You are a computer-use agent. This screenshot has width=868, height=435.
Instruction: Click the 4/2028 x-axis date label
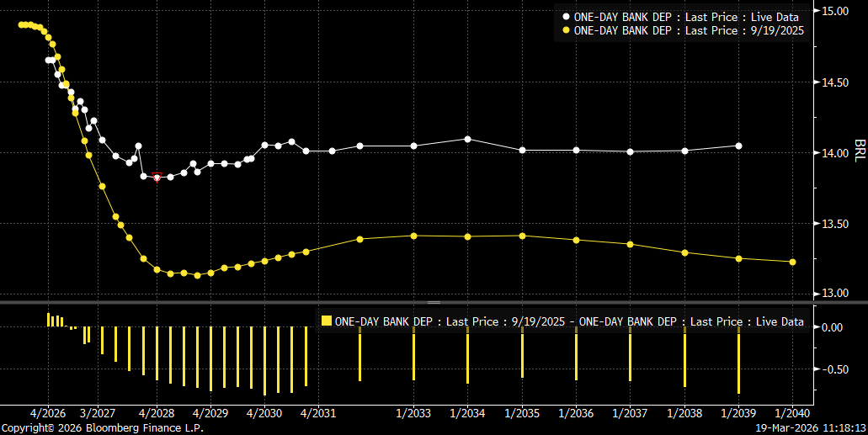[157, 413]
